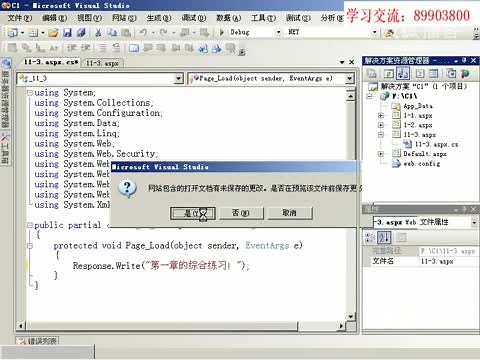Click the Copy toolbar icon
Image resolution: width=480 pixels, height=360 pixels.
tap(112, 32)
